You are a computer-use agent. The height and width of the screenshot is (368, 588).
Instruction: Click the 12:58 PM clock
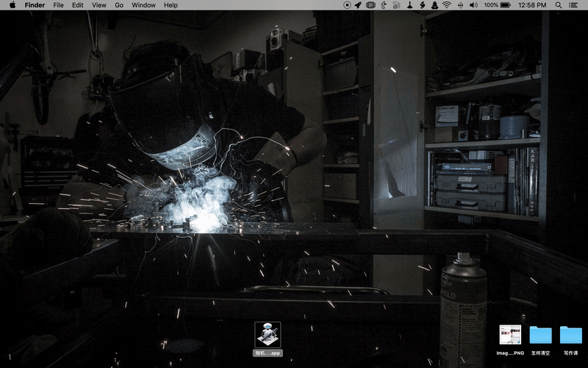tap(532, 5)
